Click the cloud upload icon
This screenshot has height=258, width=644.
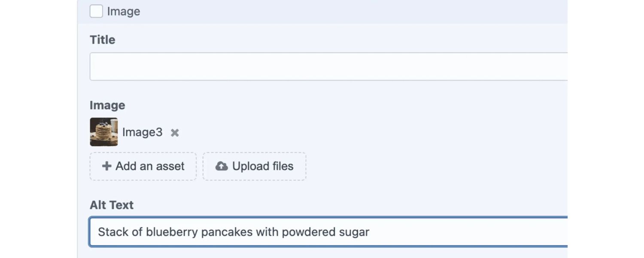[x=222, y=166]
